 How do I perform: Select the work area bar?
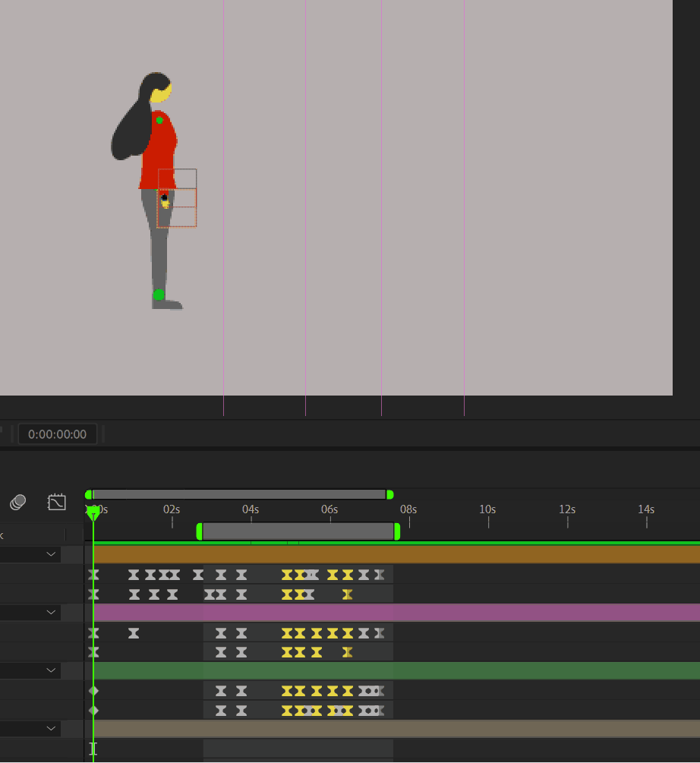coord(298,531)
